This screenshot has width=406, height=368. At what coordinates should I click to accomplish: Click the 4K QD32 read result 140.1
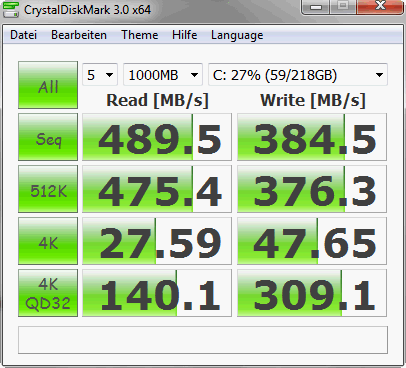coord(157,293)
